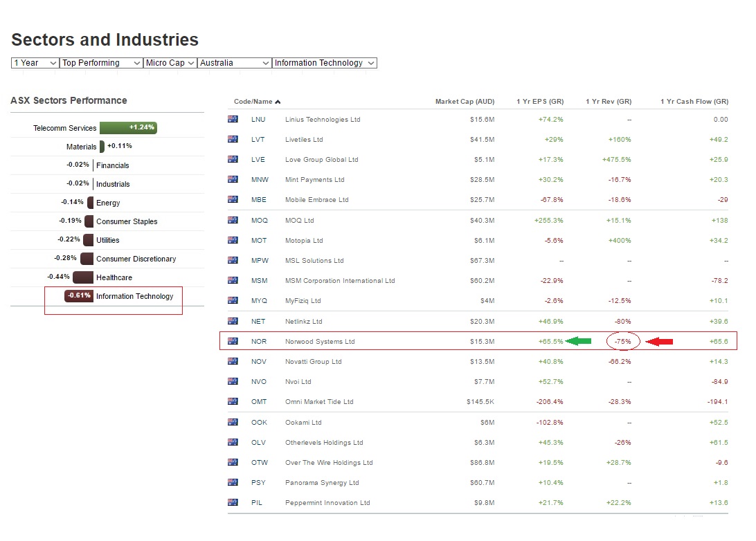The height and width of the screenshot is (541, 756).
Task: Open Livetiles Ltd company link
Action: pyautogui.click(x=304, y=140)
